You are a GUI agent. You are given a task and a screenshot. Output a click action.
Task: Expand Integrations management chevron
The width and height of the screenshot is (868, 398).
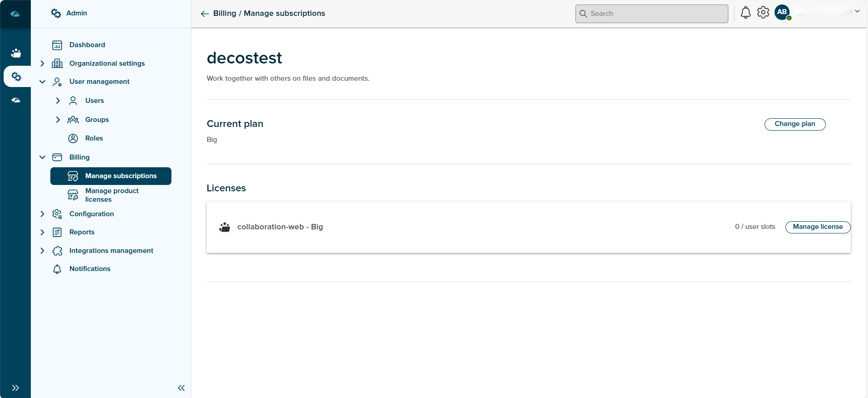click(x=42, y=251)
